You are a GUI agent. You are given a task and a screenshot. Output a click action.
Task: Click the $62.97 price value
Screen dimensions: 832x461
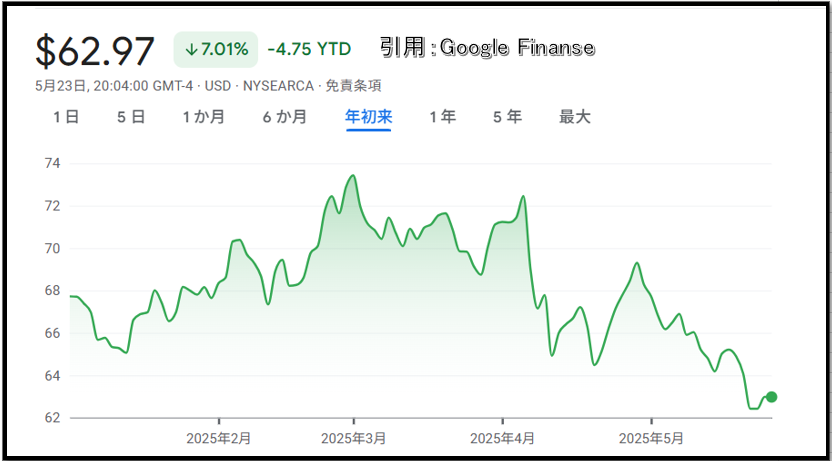click(x=94, y=51)
